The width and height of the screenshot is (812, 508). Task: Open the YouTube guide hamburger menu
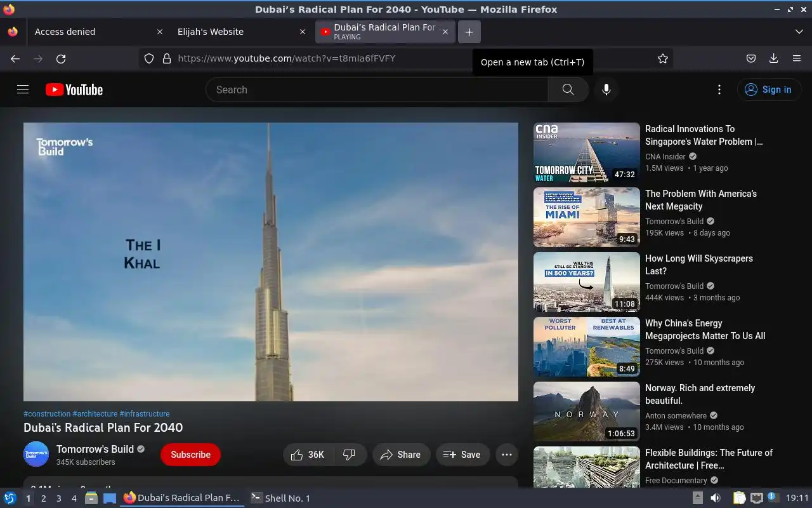pyautogui.click(x=23, y=90)
